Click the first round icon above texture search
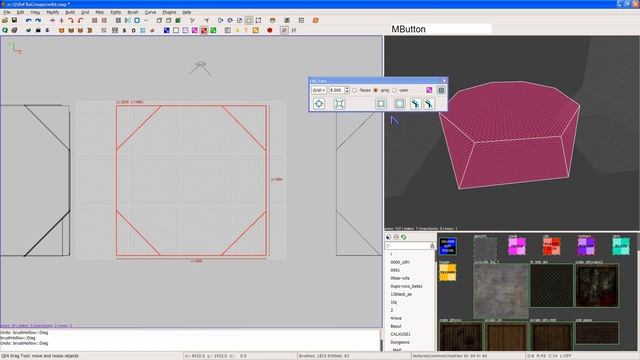Viewport: 640px width, 360px height. pos(388,237)
